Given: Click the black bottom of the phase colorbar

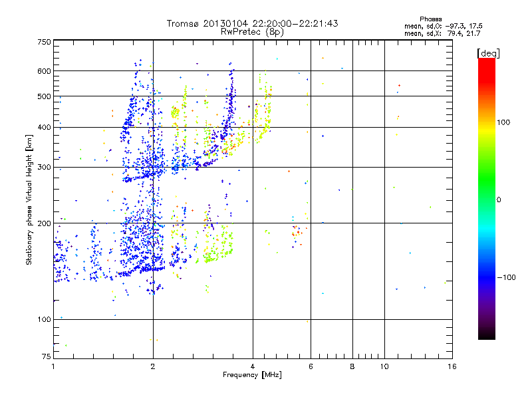Looking at the screenshot, I should point(487,335).
